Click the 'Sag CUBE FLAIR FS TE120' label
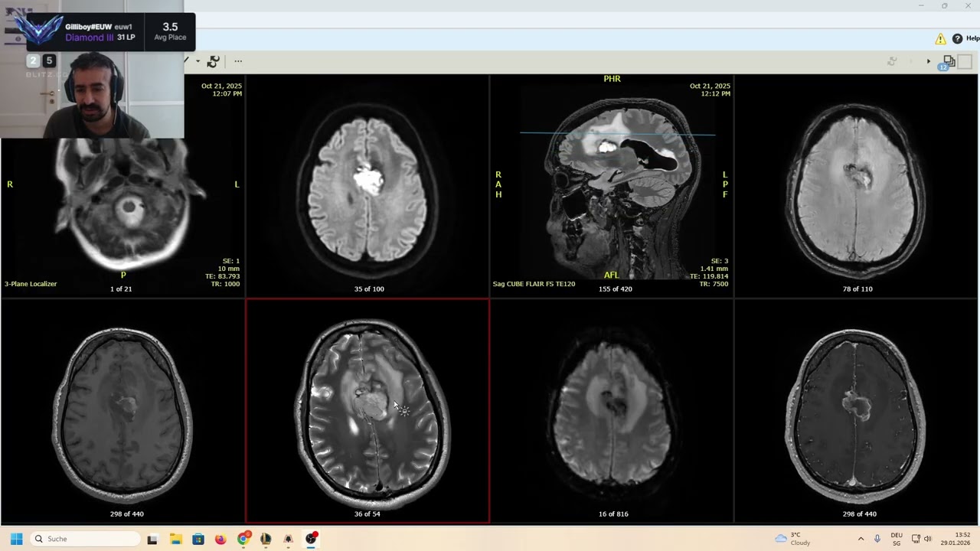 [x=534, y=284]
